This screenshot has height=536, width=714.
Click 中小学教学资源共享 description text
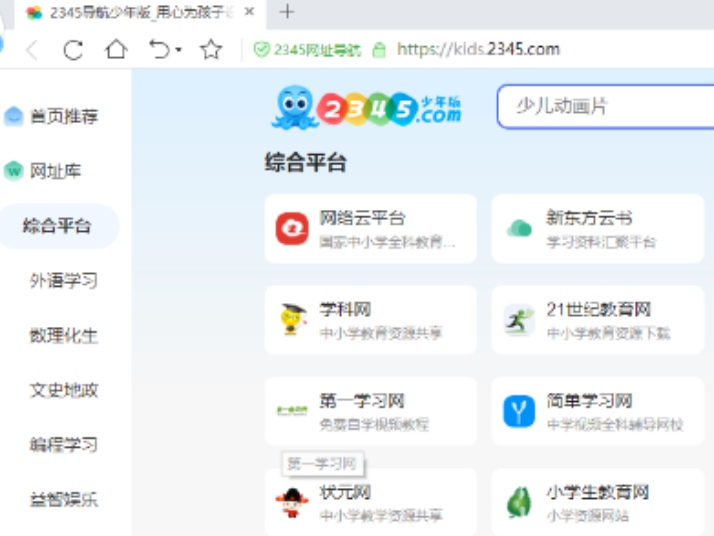tap(381, 516)
